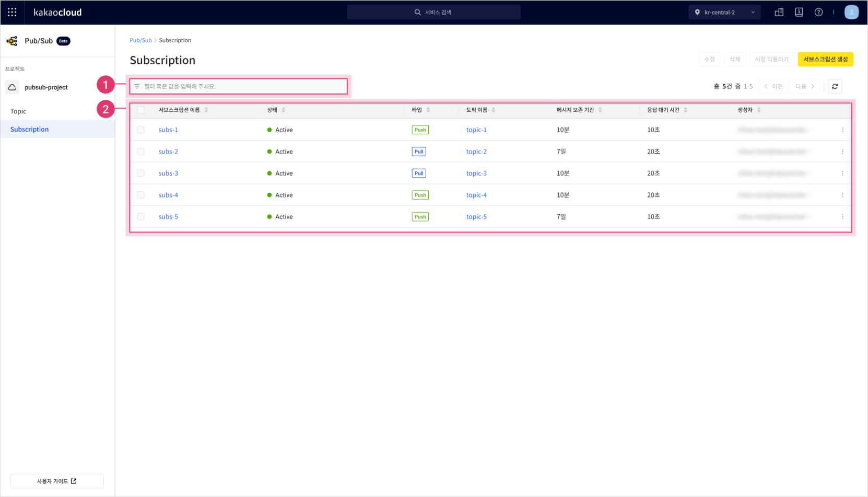Open more options for subs-3 row
868x497 pixels.
(x=842, y=173)
